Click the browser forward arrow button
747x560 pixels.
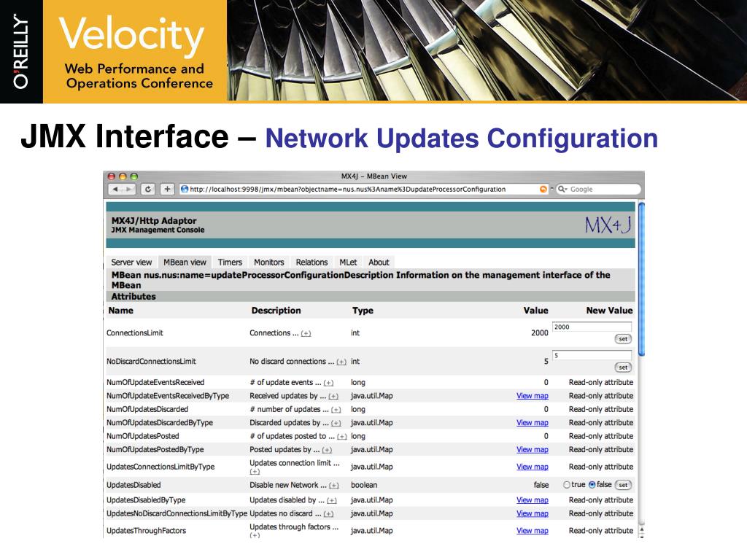pyautogui.click(x=128, y=190)
